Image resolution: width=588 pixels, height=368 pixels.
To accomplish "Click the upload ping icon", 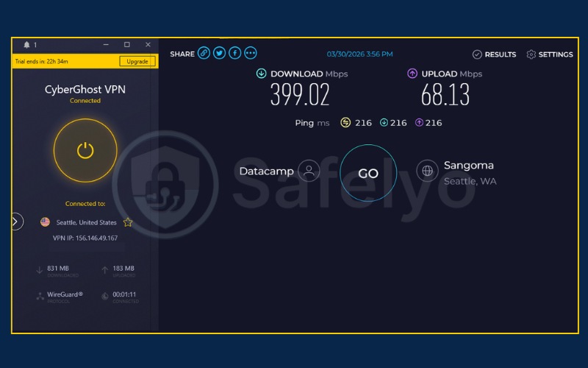I will click(419, 122).
